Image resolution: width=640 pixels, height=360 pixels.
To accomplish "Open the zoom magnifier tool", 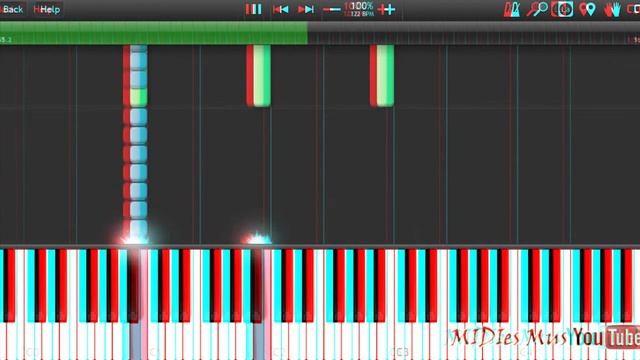I will [537, 9].
